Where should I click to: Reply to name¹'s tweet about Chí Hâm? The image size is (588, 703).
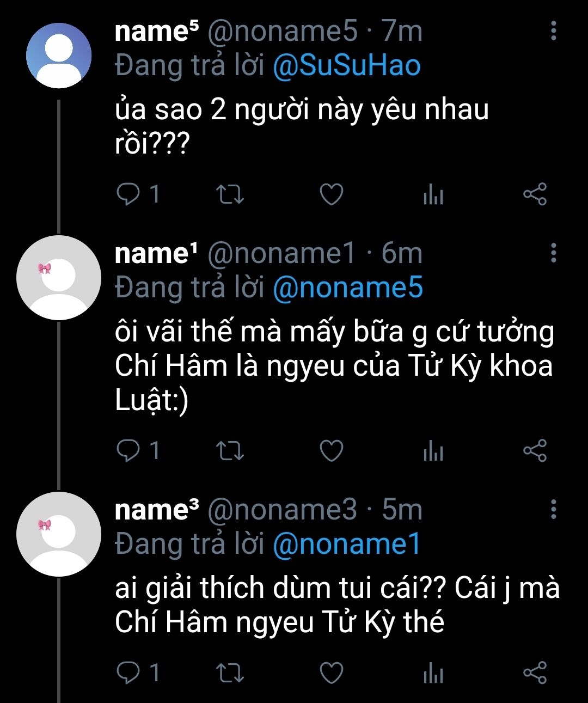pos(128,451)
